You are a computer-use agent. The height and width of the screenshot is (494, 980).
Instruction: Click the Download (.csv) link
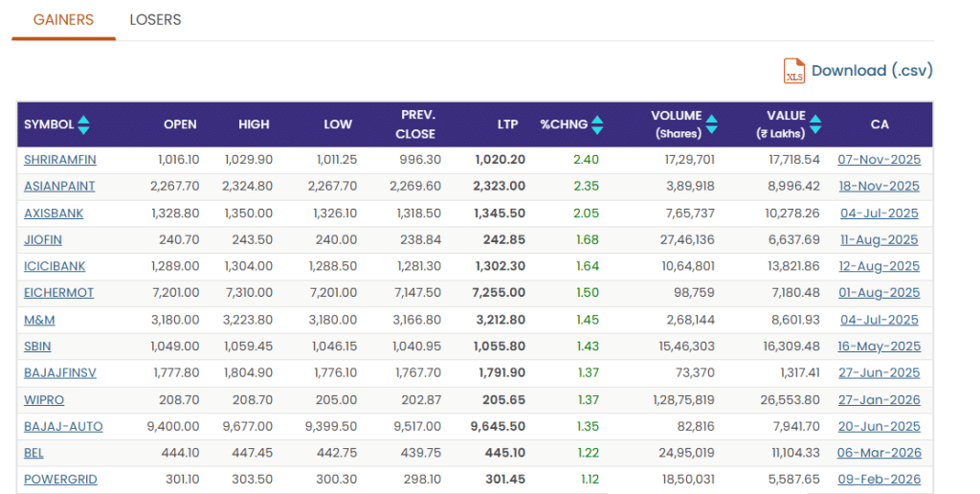(871, 71)
